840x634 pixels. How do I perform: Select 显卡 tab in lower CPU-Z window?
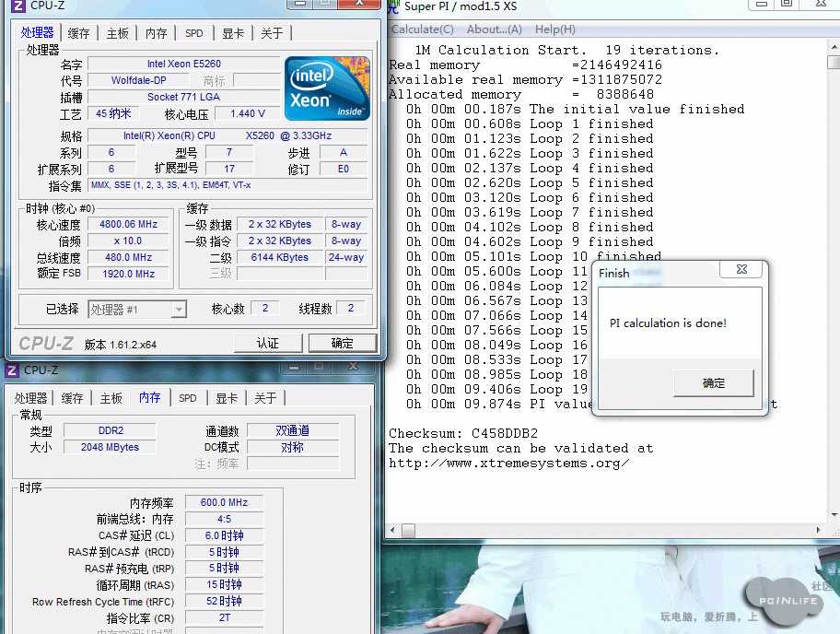pyautogui.click(x=227, y=398)
